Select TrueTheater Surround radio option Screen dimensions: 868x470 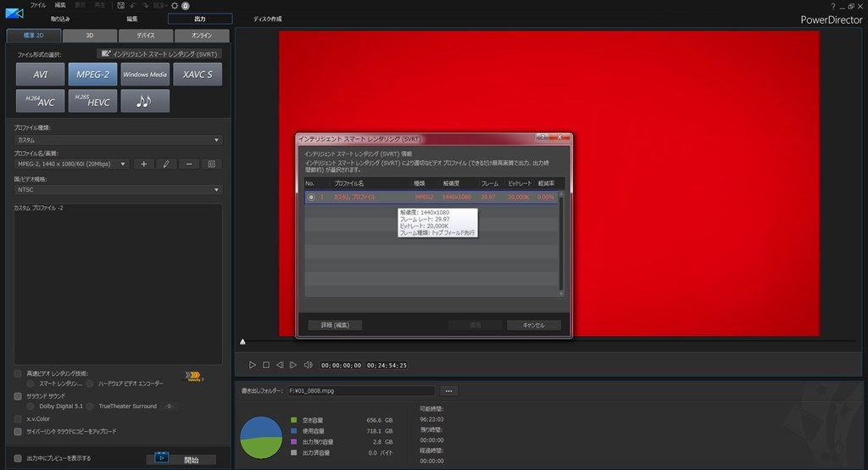(90, 406)
